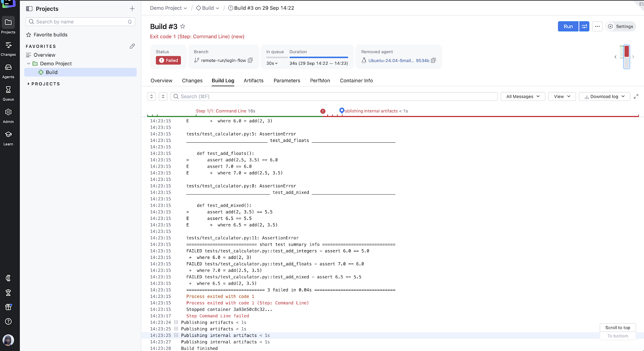644x351 pixels.
Task: Copy branch name remote-run/login-flow
Action: (250, 60)
